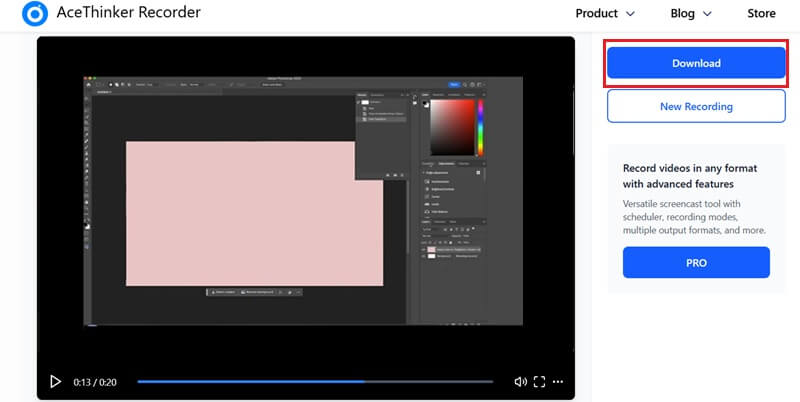The width and height of the screenshot is (800, 402).
Task: Play the recorded video
Action: coord(55,381)
